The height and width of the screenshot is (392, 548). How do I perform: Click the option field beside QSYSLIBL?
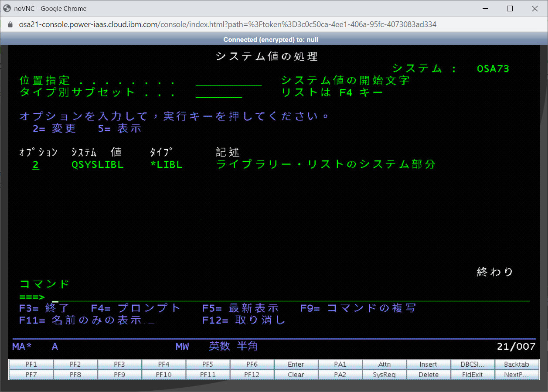coord(36,165)
